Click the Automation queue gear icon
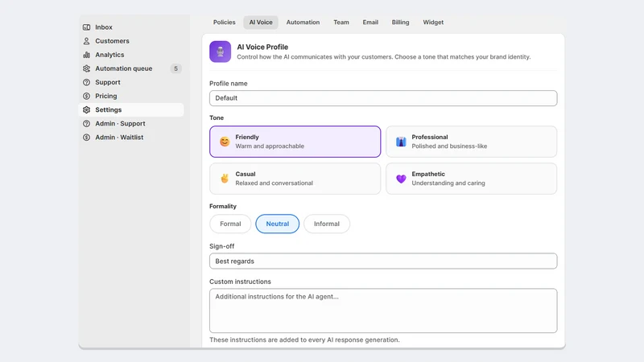 [x=86, y=68]
